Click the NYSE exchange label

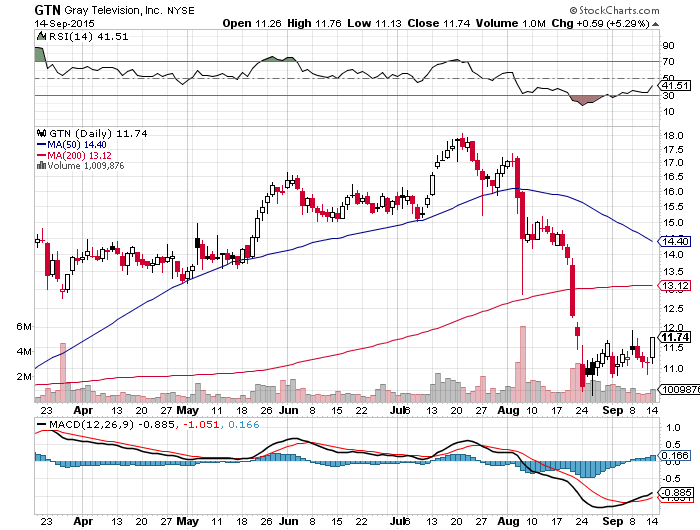pyautogui.click(x=181, y=11)
